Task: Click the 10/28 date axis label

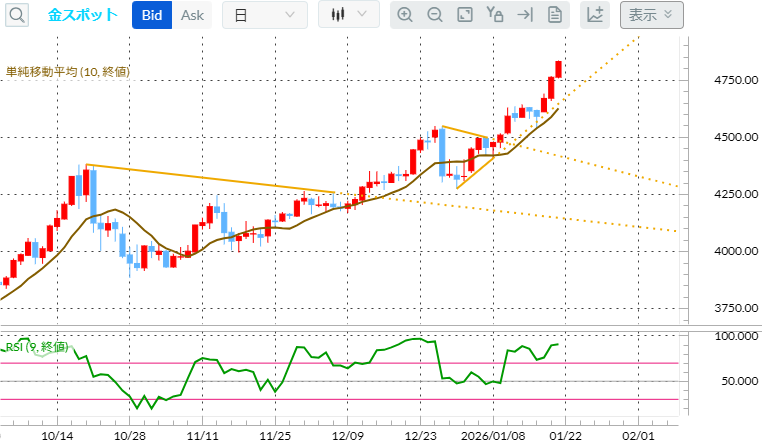Action: (x=130, y=435)
